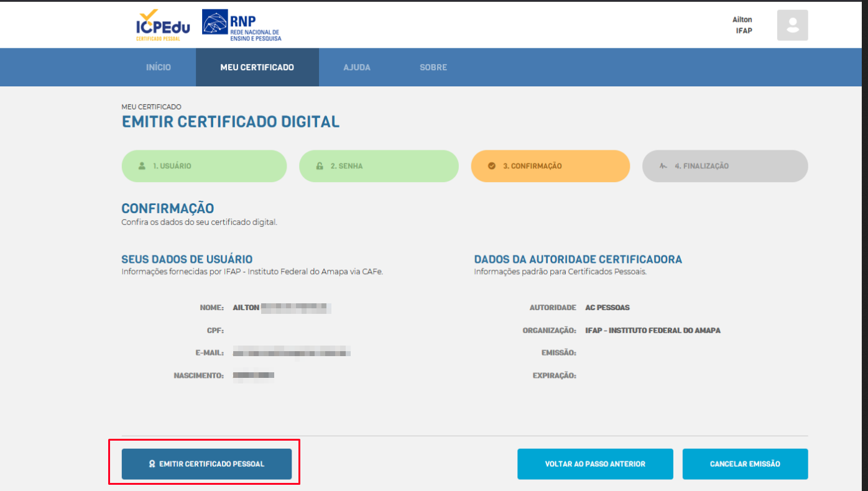Open the user profile avatar
Viewport: 868px width, 491px height.
point(792,25)
